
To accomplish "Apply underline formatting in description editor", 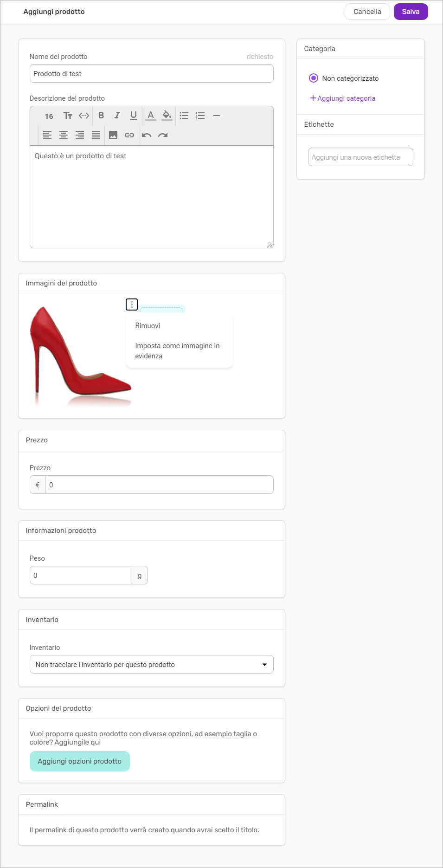I will click(134, 116).
